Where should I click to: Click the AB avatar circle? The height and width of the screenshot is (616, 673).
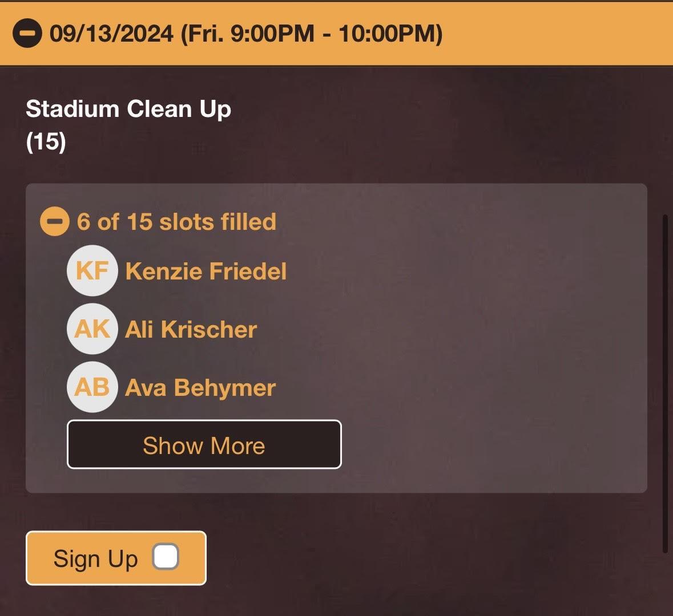tap(92, 387)
